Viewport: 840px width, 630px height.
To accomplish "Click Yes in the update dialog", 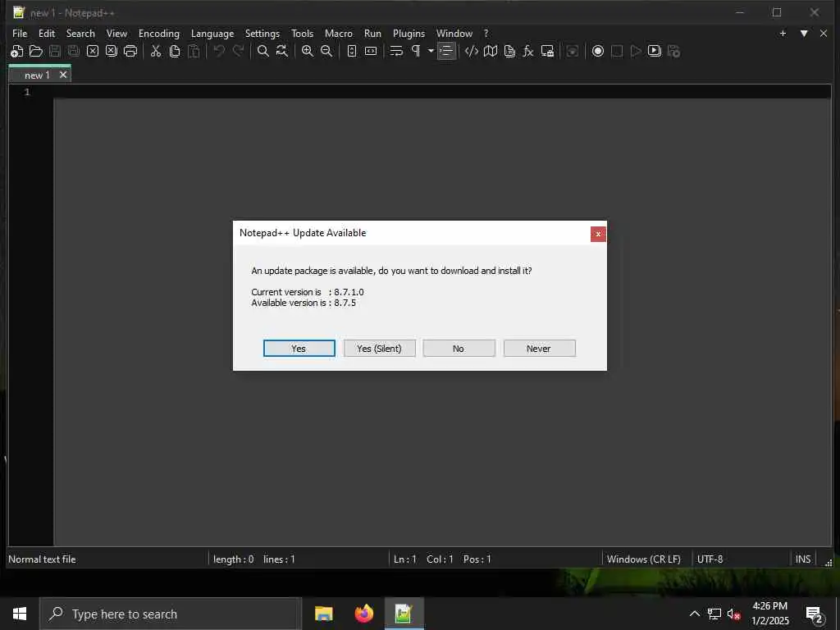I will click(x=299, y=348).
